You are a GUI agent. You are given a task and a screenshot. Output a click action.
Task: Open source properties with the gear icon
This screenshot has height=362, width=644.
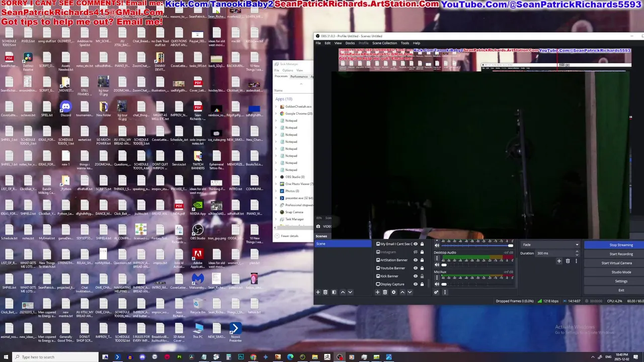pyautogui.click(x=393, y=292)
